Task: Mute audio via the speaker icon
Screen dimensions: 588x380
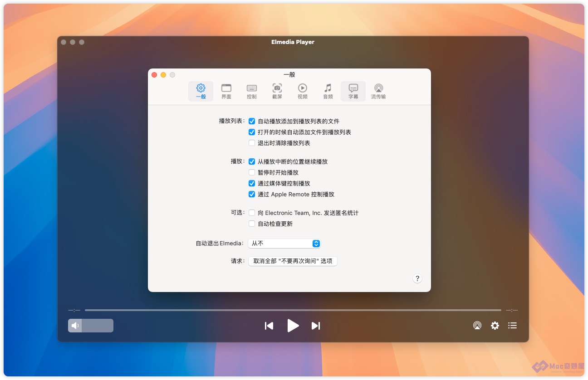Action: pyautogui.click(x=75, y=326)
